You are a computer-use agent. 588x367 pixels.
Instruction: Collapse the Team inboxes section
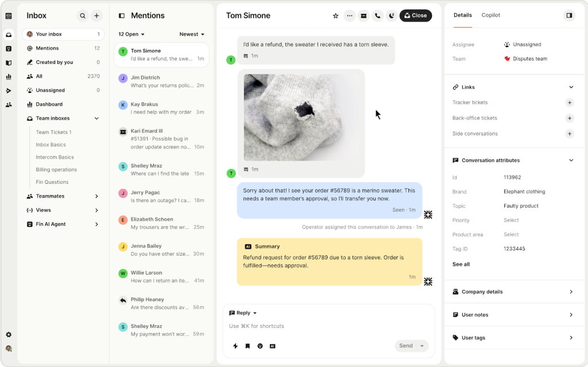pos(96,118)
